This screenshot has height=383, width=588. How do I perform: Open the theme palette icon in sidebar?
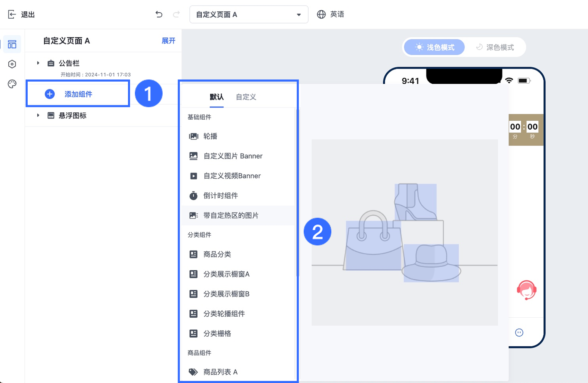click(12, 84)
